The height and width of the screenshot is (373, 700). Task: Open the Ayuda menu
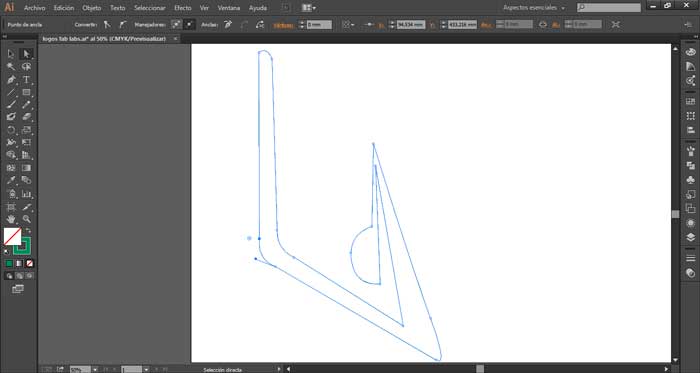click(258, 8)
